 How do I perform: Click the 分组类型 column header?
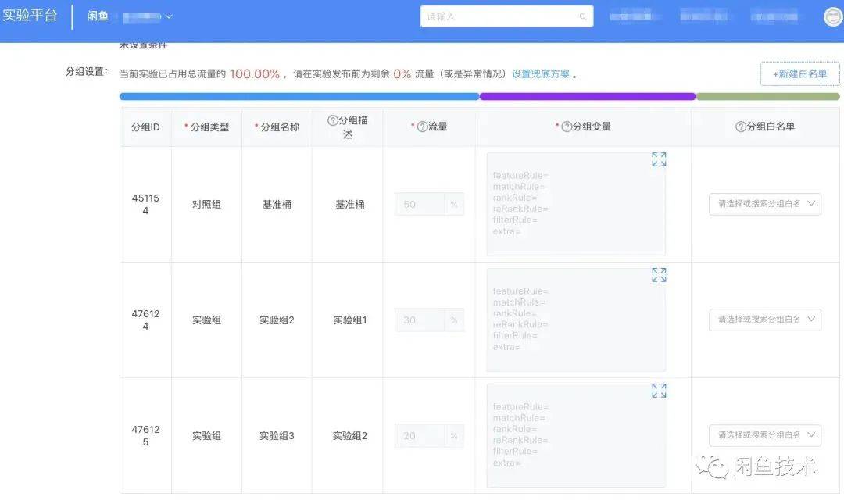(x=207, y=127)
